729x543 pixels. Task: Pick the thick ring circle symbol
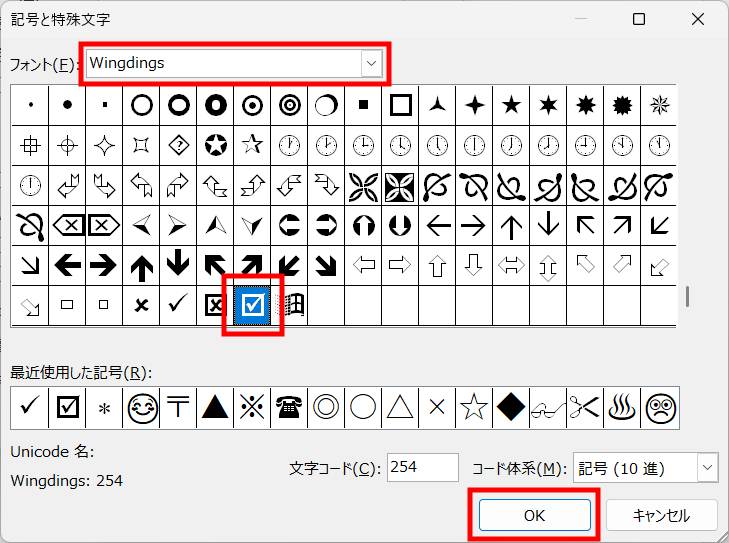[x=178, y=106]
